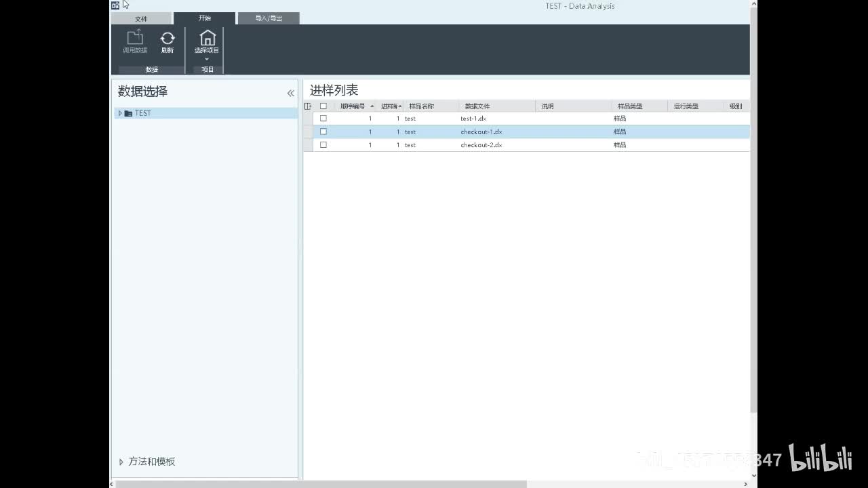Click 样品 type cell in checkout-1.dx row
The height and width of the screenshot is (488, 868).
pos(620,131)
